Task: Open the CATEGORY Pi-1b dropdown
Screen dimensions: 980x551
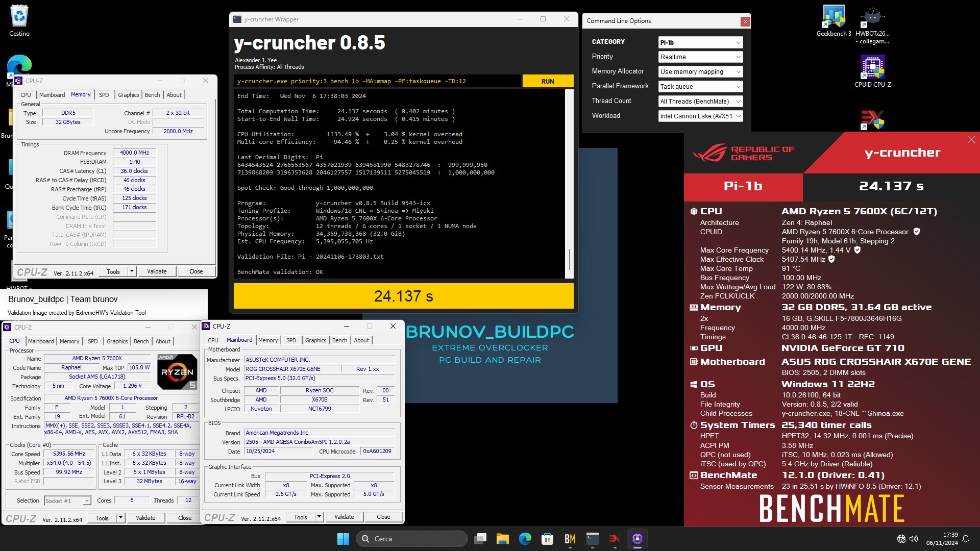Action: pyautogui.click(x=700, y=42)
